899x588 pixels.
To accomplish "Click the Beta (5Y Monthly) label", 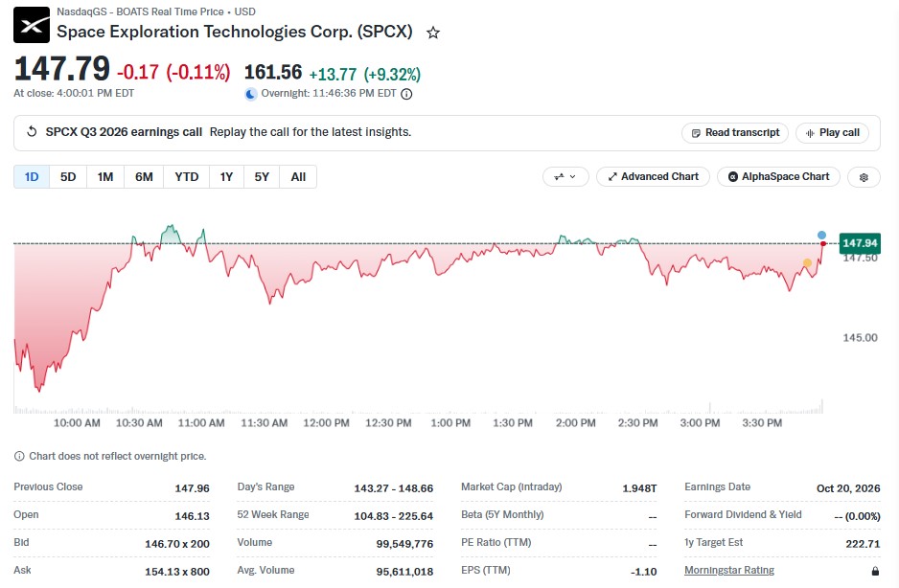I will (x=502, y=514).
